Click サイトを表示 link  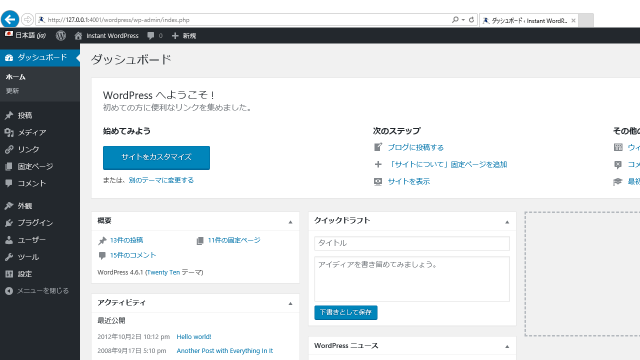coord(409,182)
